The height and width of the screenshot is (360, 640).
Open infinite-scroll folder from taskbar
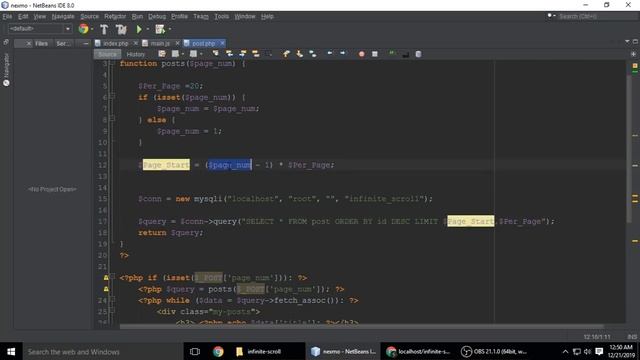(x=259, y=351)
